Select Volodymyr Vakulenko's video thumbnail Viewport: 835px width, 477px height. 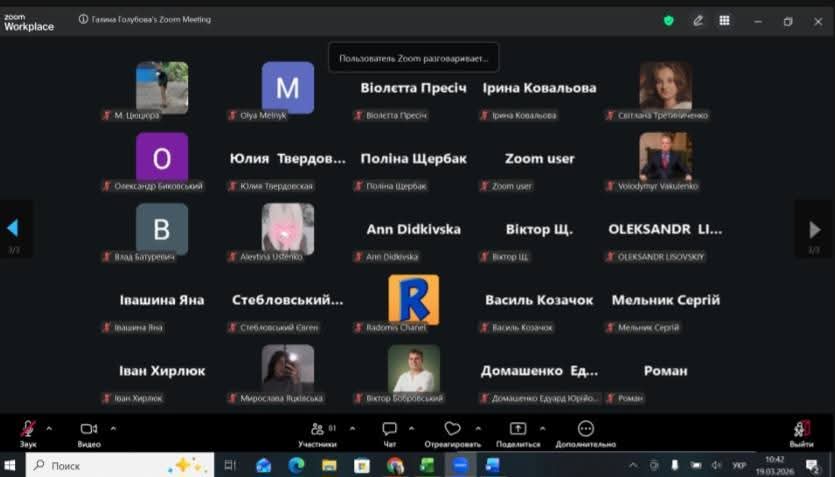tap(665, 156)
